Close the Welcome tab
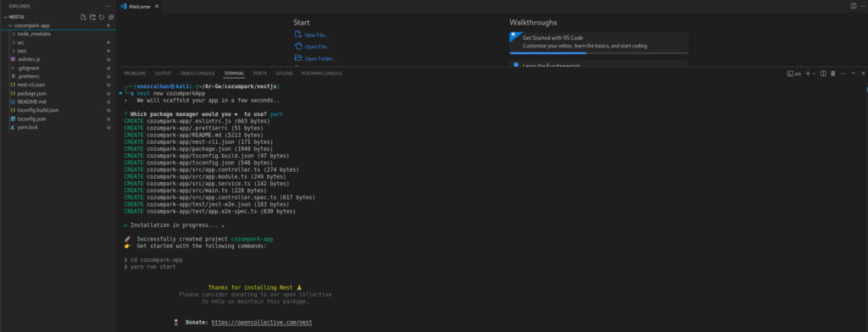Image resolution: width=868 pixels, height=332 pixels. click(x=157, y=6)
